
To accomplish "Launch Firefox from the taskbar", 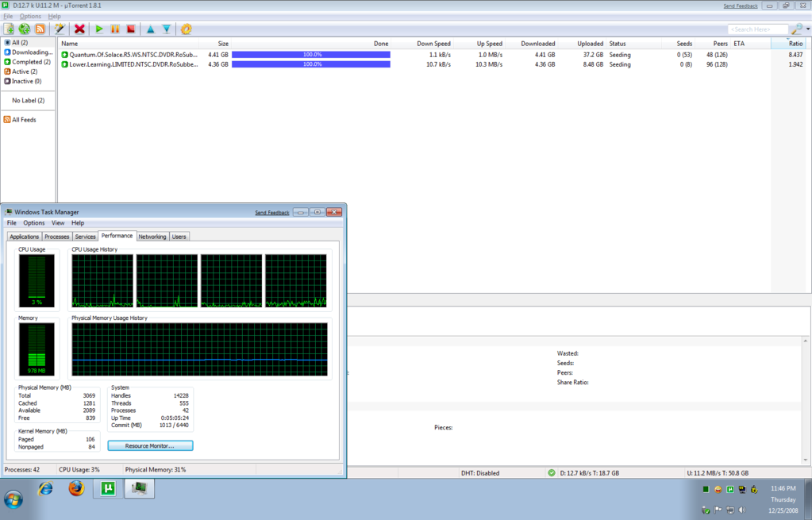I will tap(77, 488).
